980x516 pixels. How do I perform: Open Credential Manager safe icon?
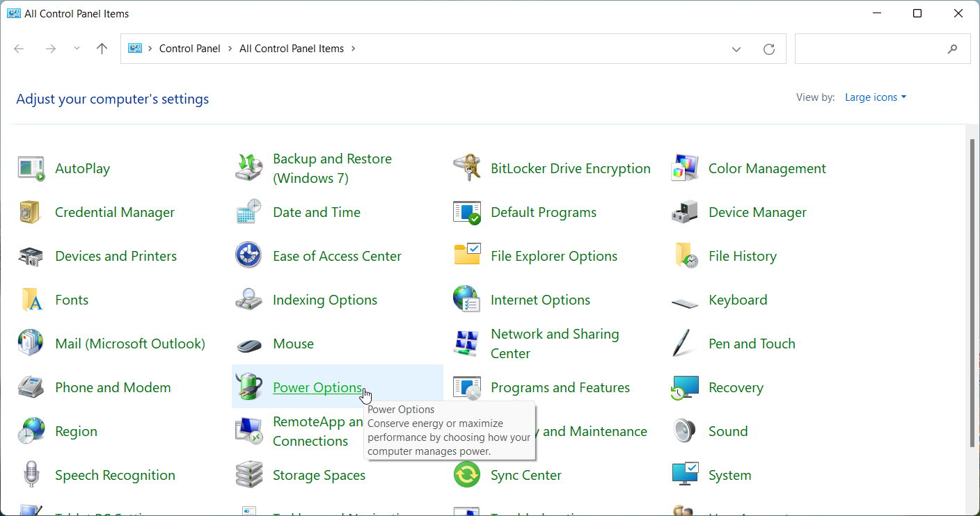pyautogui.click(x=31, y=212)
